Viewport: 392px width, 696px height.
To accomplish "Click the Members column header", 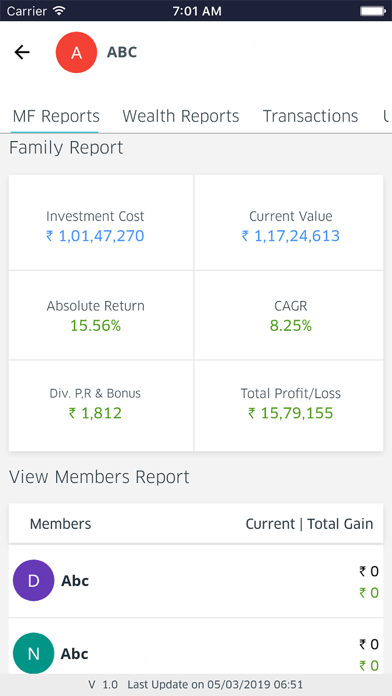I will coord(60,524).
